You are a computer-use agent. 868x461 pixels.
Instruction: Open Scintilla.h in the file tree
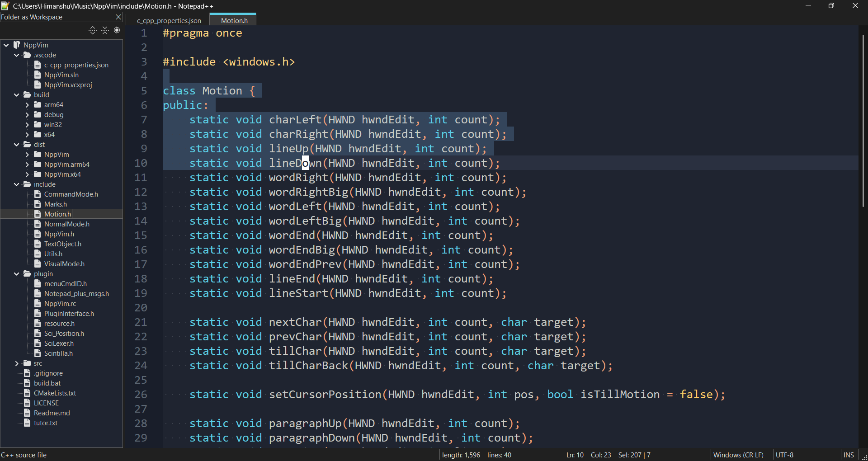coord(58,353)
